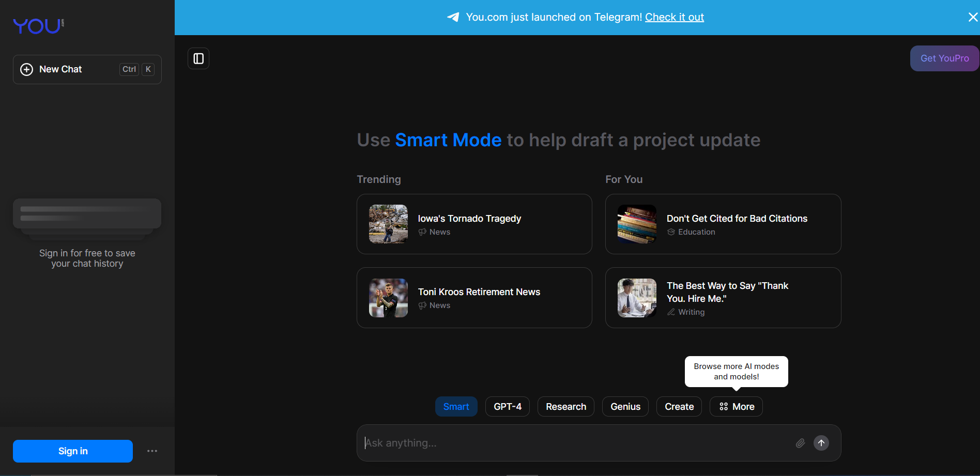Dismiss the Telegram announcement banner

pyautogui.click(x=973, y=17)
